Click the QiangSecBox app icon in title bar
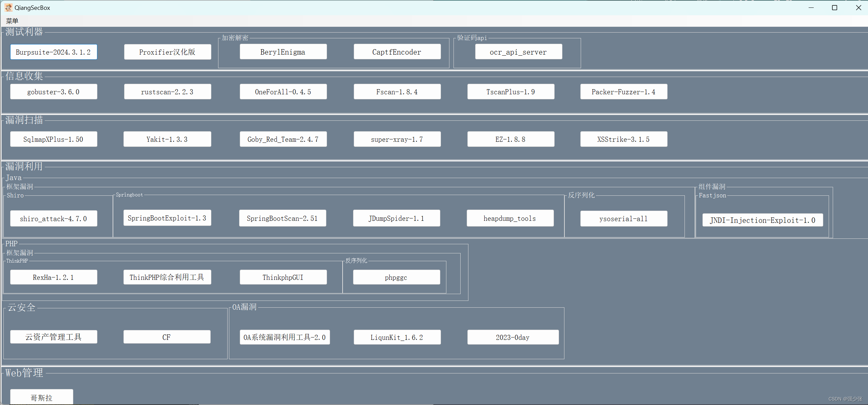The width and height of the screenshot is (868, 405). click(x=8, y=7)
